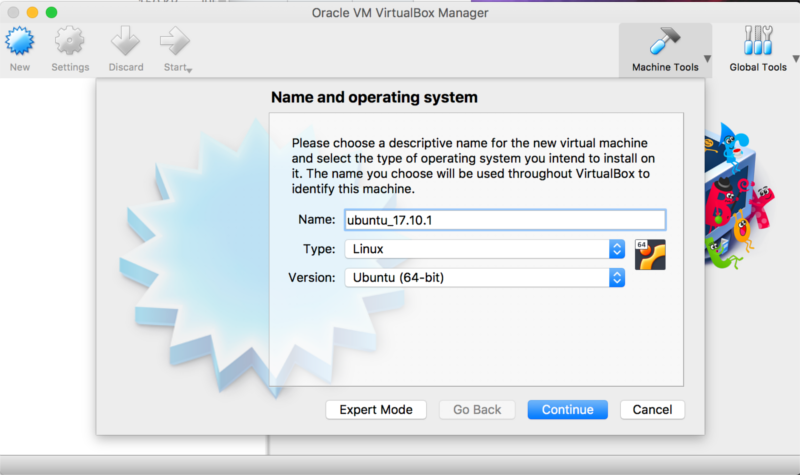Image resolution: width=800 pixels, height=475 pixels.
Task: Close the VirtualBox Manager window
Action: (x=12, y=12)
